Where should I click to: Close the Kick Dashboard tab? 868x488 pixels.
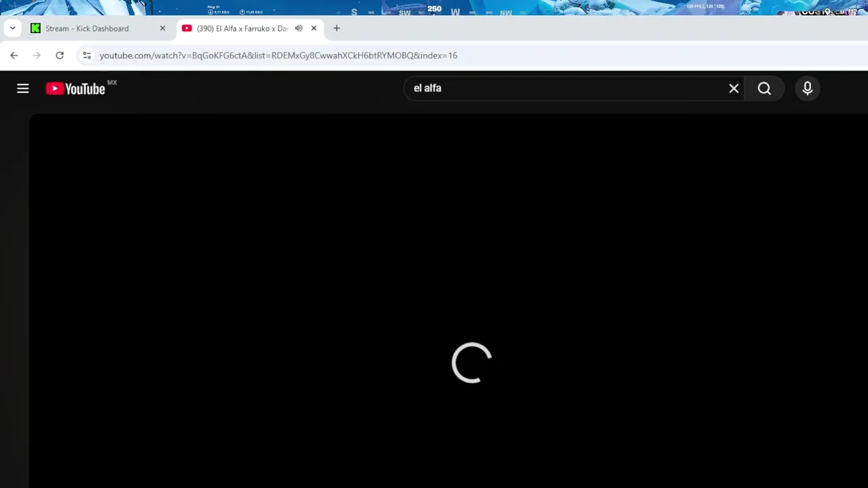pyautogui.click(x=162, y=28)
